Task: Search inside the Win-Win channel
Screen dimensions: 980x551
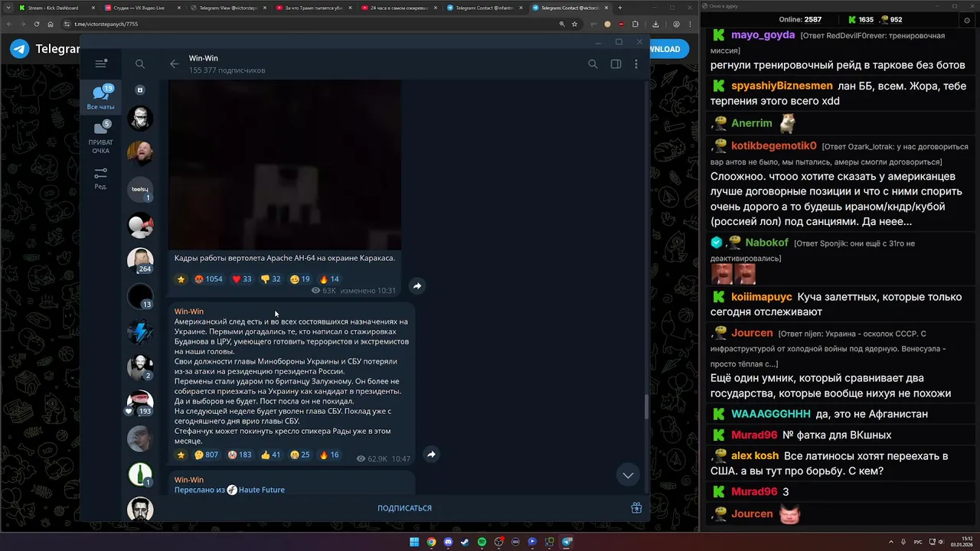Action: (593, 64)
